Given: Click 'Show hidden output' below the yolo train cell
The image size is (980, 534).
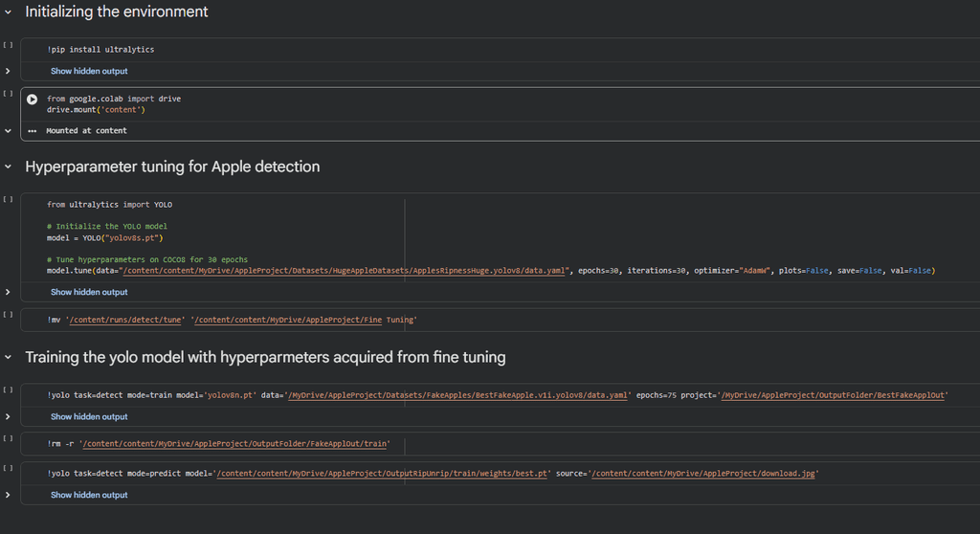Looking at the screenshot, I should 89,416.
